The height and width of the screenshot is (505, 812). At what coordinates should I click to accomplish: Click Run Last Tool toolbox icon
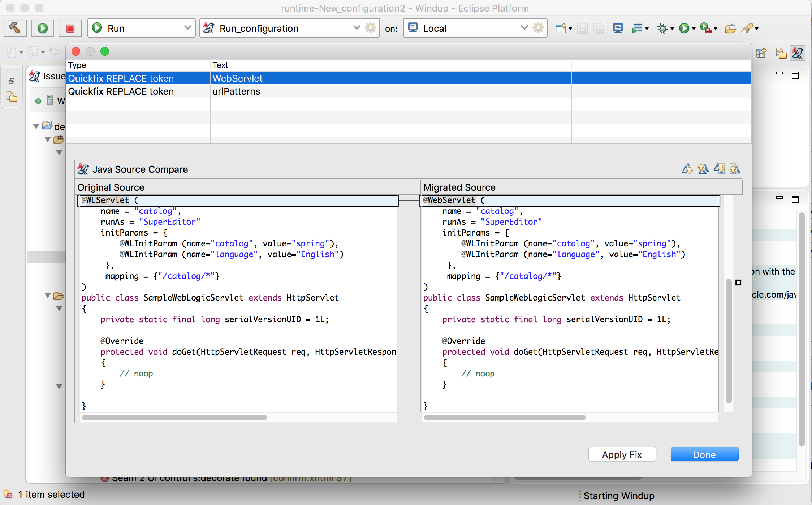[x=706, y=28]
